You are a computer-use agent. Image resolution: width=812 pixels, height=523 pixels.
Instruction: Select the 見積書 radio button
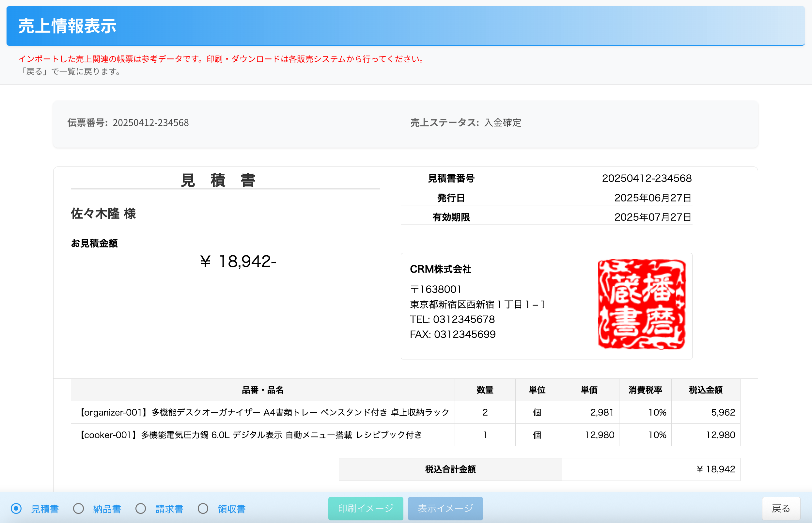16,508
